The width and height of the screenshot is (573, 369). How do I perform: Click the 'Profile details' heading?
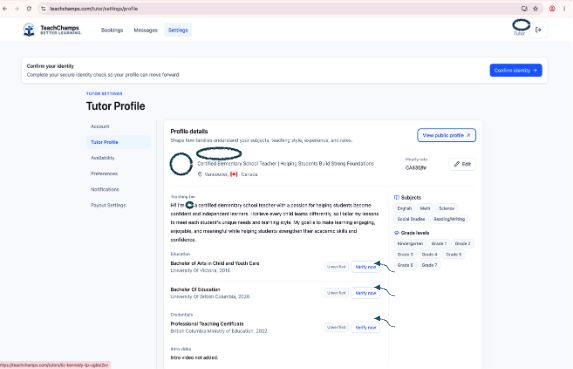(189, 131)
